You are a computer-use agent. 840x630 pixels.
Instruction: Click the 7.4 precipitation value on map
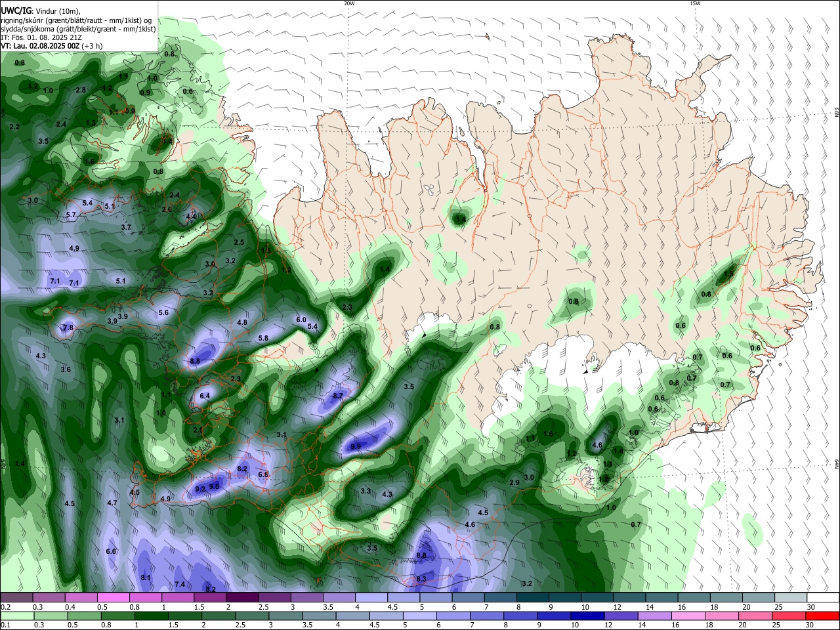click(180, 584)
